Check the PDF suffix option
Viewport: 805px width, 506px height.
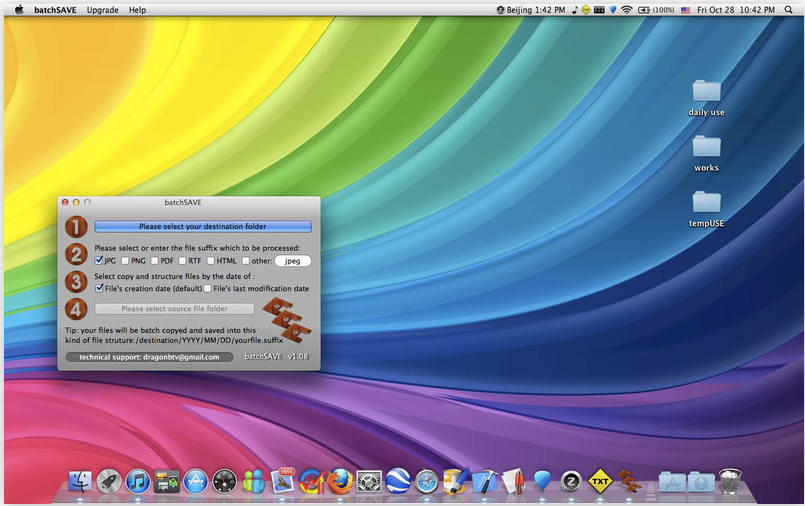pos(155,261)
